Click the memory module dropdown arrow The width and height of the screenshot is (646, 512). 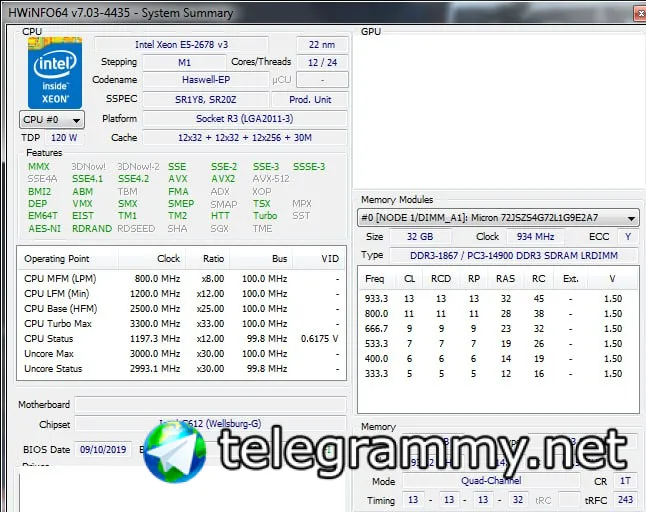[x=631, y=218]
